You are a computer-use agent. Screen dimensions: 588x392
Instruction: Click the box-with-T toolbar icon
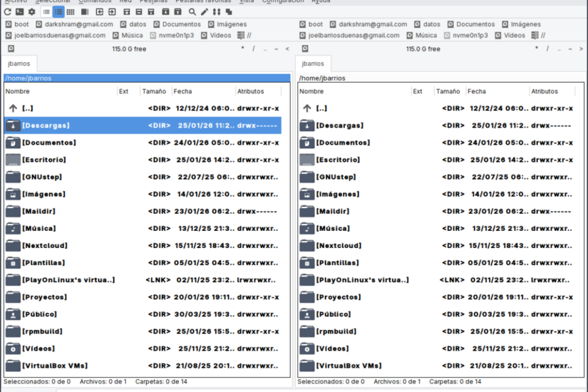click(151, 12)
